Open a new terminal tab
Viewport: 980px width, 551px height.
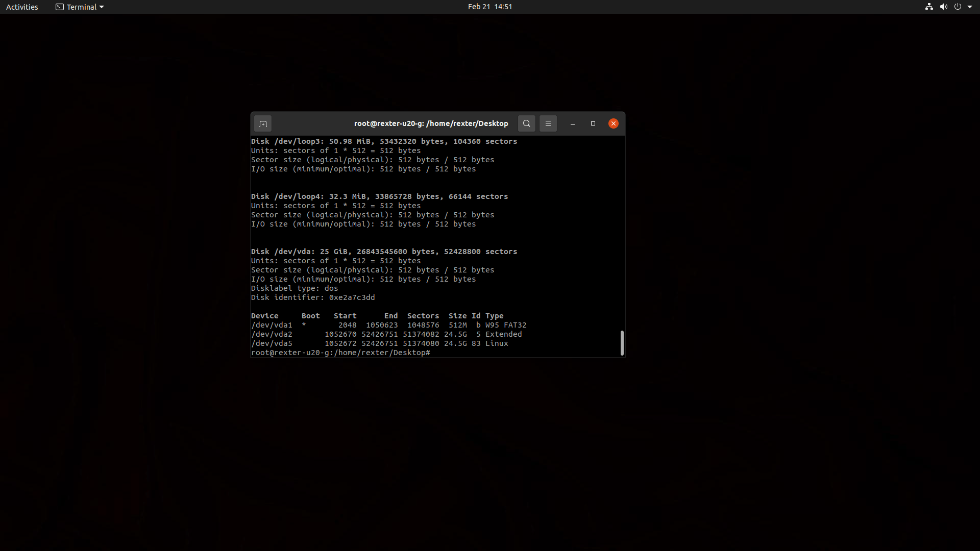coord(263,123)
